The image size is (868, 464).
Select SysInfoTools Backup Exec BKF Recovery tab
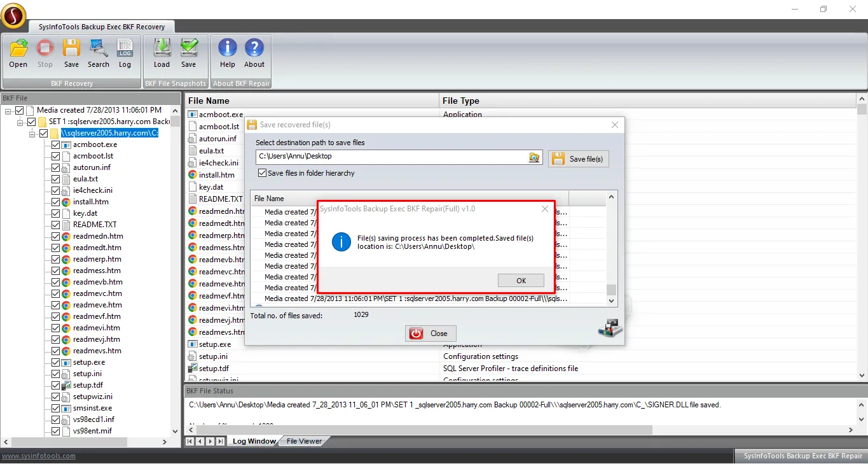pos(102,27)
